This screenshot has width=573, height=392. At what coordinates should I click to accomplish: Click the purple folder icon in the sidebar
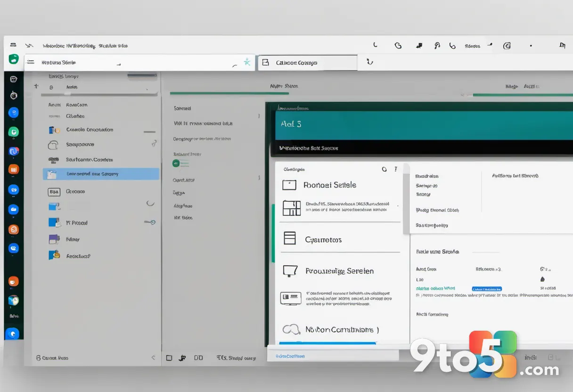[54, 239]
